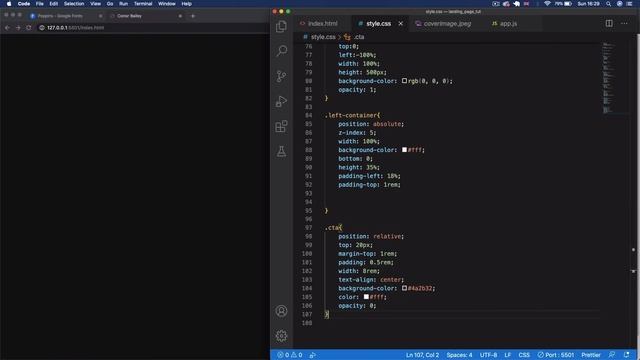
Task: Open the Terminal menu
Action: 143,4
